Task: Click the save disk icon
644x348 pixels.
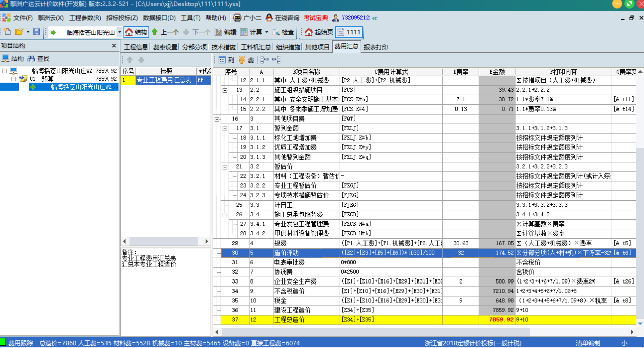Action: click(x=36, y=32)
